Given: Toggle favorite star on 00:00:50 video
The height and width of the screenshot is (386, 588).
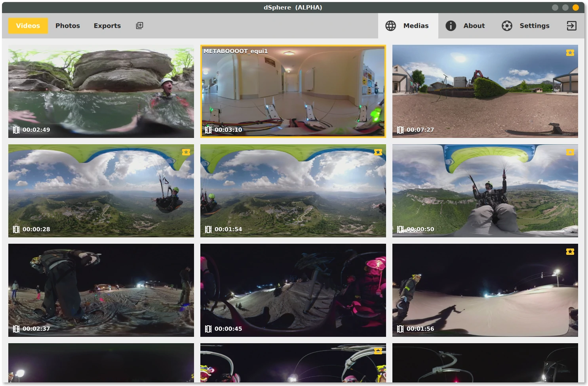Looking at the screenshot, I should click(570, 152).
